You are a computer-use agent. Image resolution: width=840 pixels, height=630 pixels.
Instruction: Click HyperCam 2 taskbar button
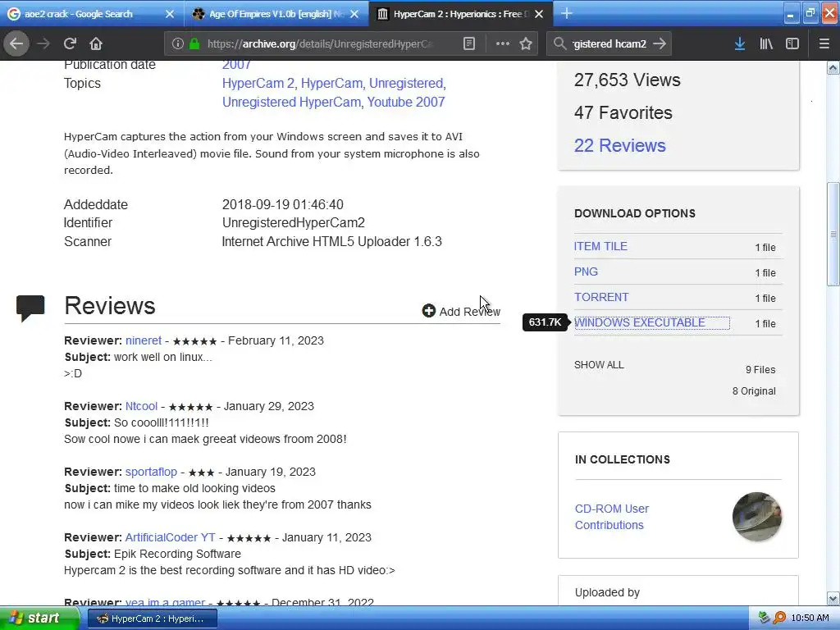152,619
